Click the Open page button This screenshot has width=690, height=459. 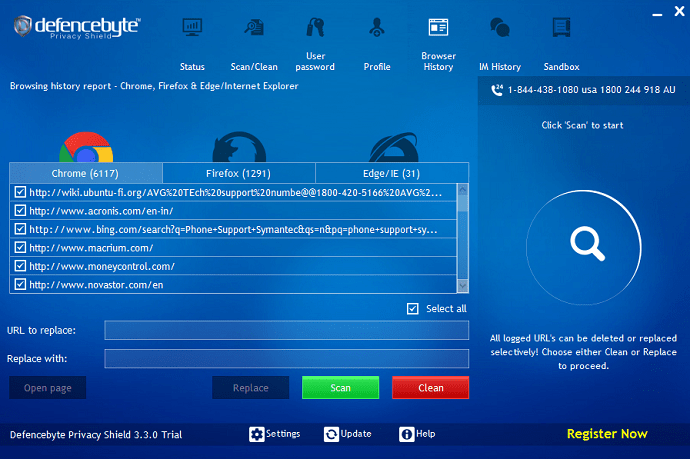tap(48, 388)
